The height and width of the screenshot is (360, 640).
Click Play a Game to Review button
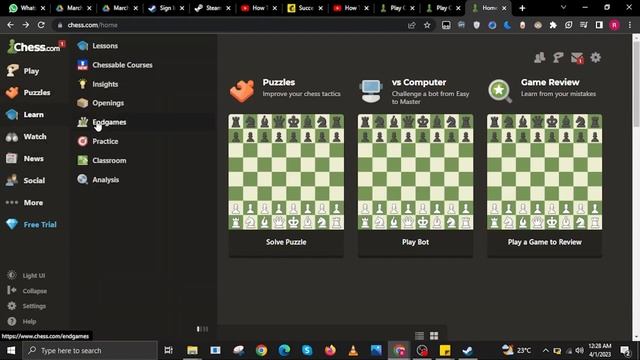tap(544, 242)
